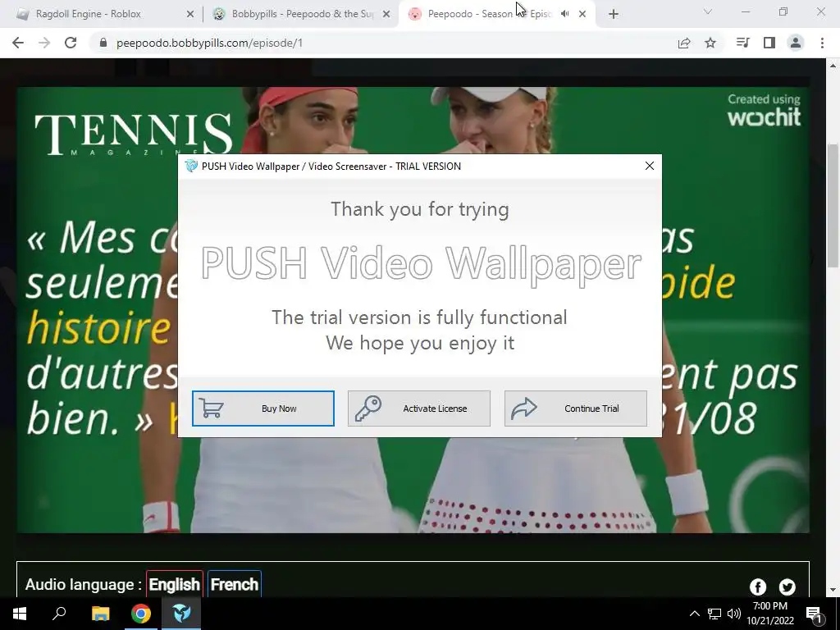Show hidden system tray icons
840x630 pixels.
click(694, 614)
